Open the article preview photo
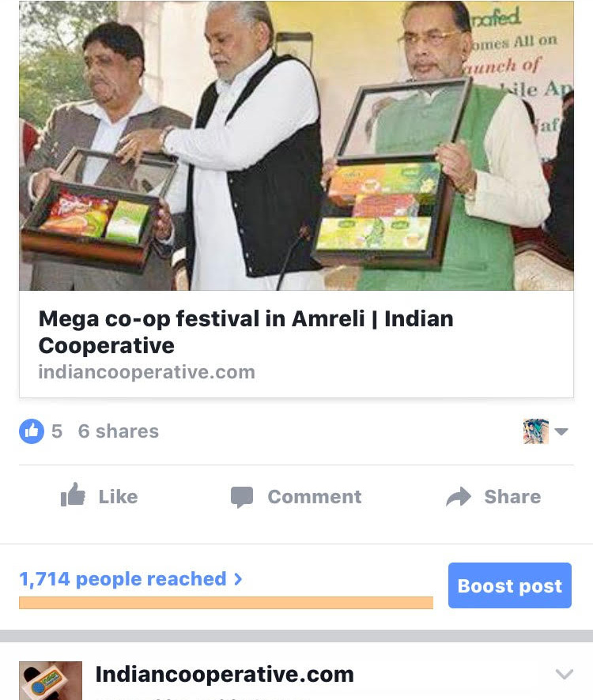Viewport: 593px width, 700px height. click(x=296, y=145)
